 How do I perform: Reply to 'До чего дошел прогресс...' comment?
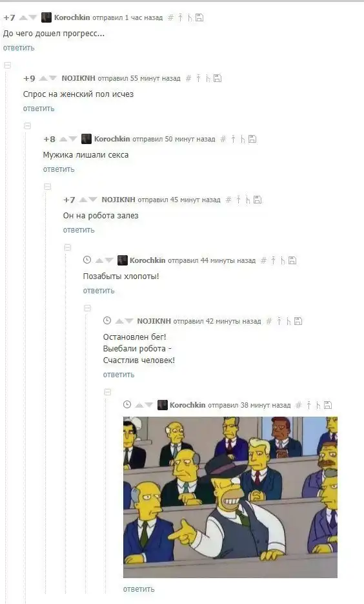19,48
